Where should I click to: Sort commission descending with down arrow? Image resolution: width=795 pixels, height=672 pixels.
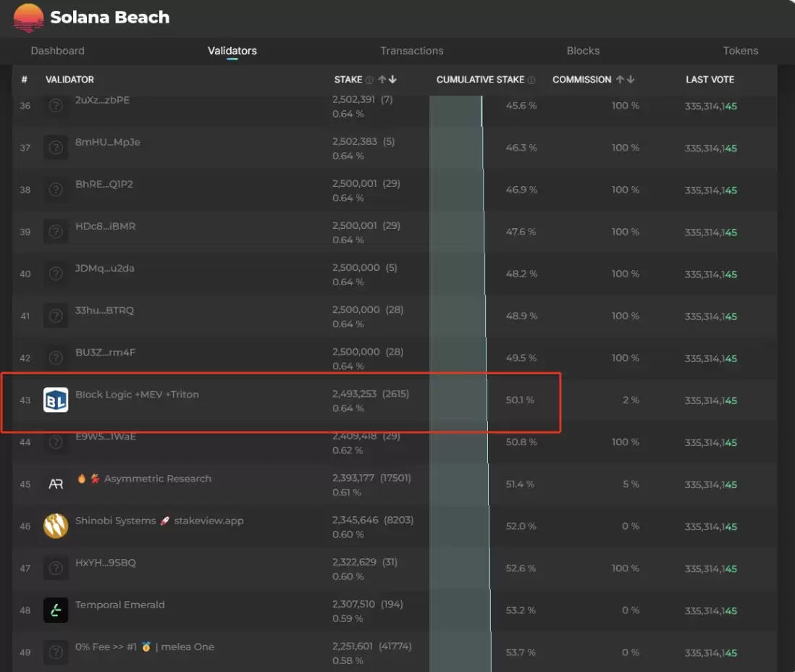coord(631,80)
